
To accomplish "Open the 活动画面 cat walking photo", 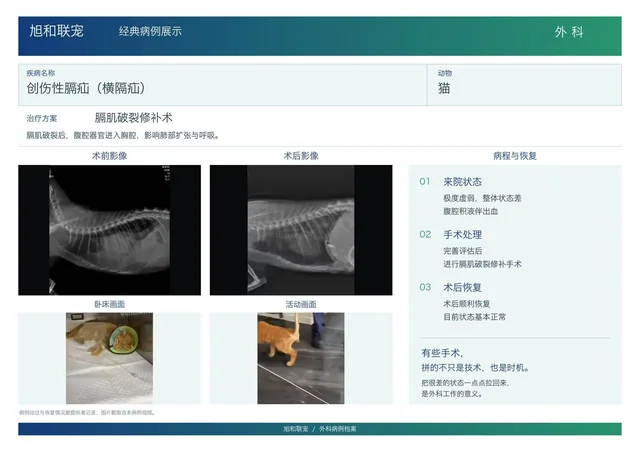I will tap(301, 358).
